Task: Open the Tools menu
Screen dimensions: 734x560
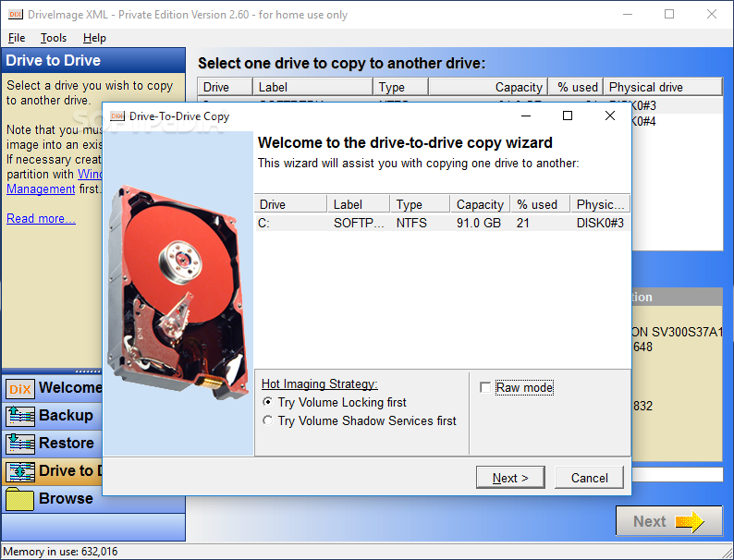Action: click(x=54, y=38)
